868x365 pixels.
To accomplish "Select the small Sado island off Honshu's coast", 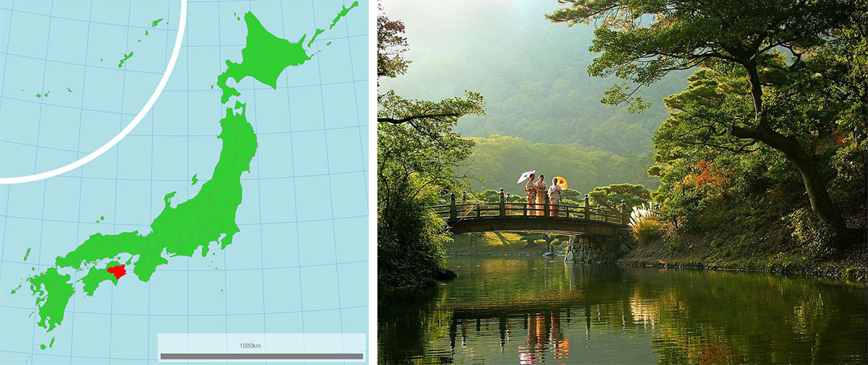I will pyautogui.click(x=194, y=179).
